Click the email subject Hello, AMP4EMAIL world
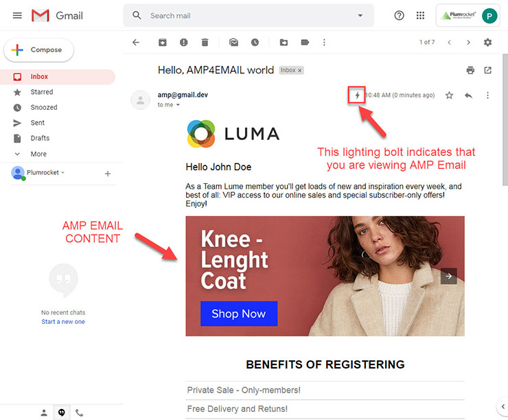This screenshot has height=420, width=508. 216,70
